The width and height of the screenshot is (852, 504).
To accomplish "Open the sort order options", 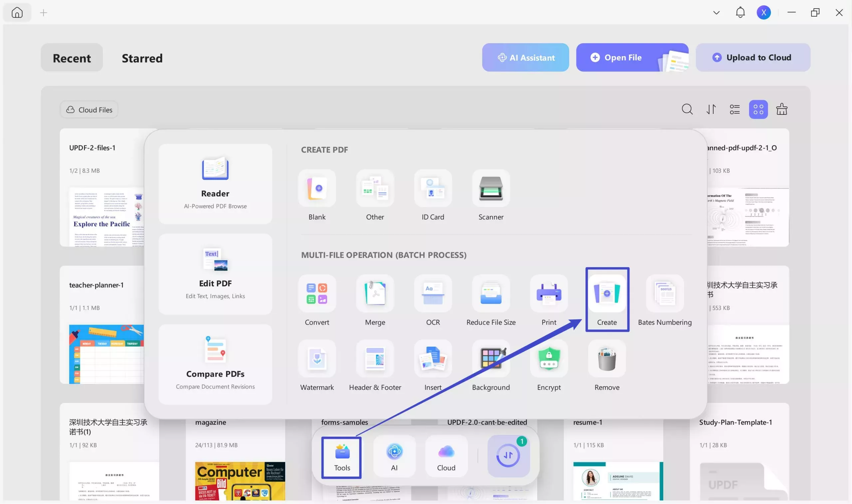I will [711, 109].
